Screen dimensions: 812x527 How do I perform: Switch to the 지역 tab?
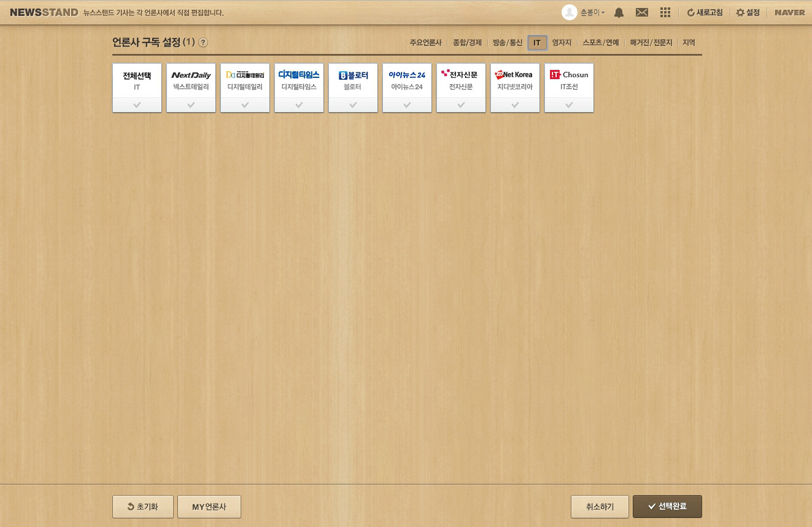point(689,43)
